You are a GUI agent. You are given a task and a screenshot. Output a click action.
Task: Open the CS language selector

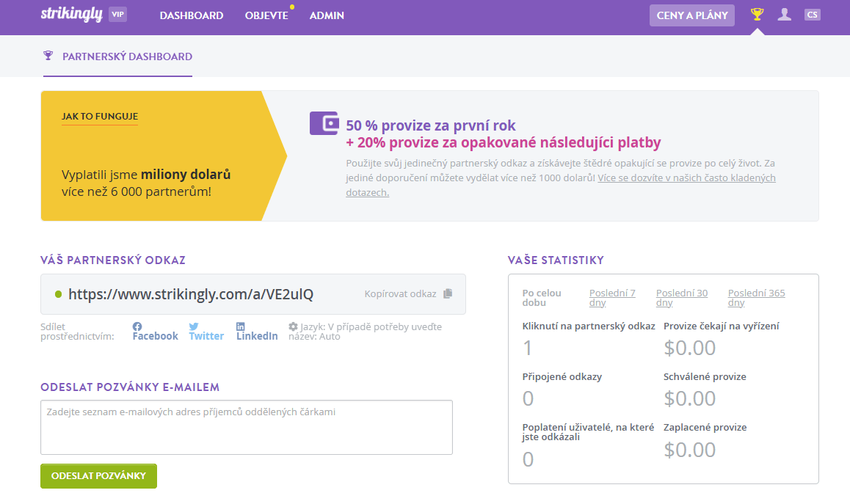(812, 15)
